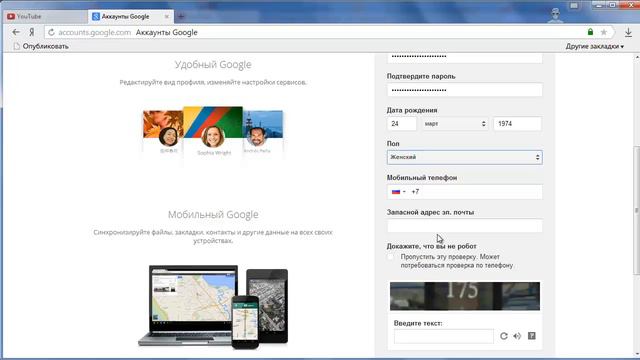The image size is (640, 360).
Task: Click the Докажите, что вы не робот text
Action: (x=431, y=246)
